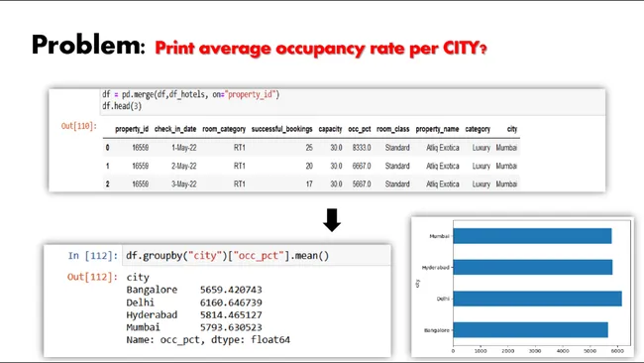Click the successful_bookings column header
Screen dimensions: 644x363
pyautogui.click(x=281, y=129)
